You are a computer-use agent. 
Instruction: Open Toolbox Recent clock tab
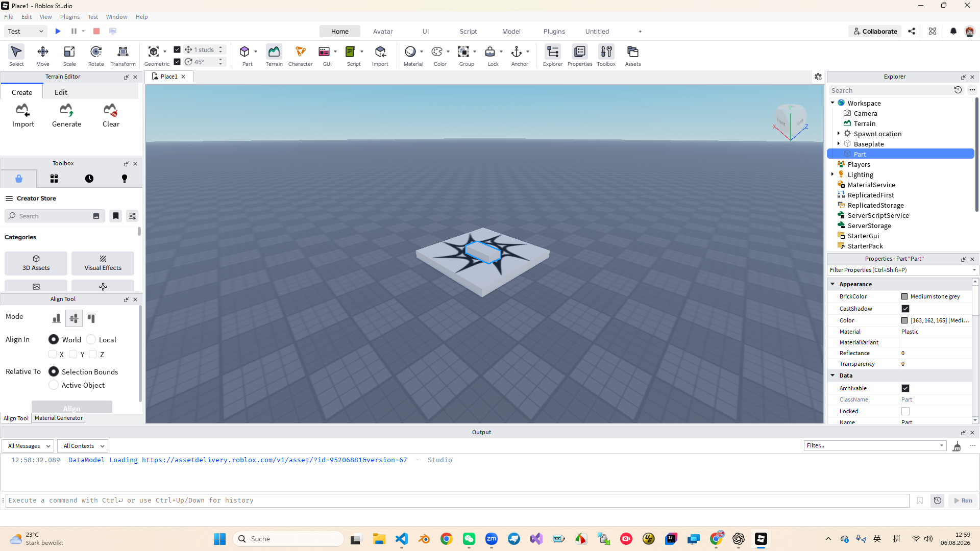(89, 179)
